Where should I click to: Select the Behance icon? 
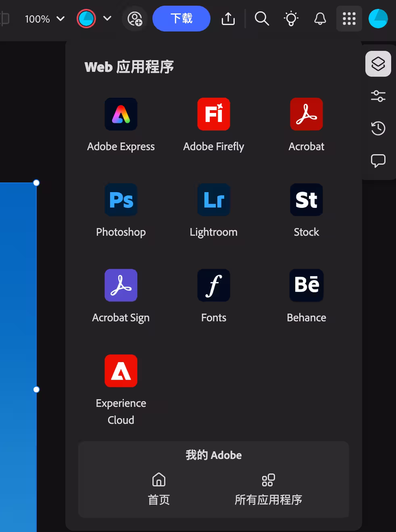click(306, 285)
